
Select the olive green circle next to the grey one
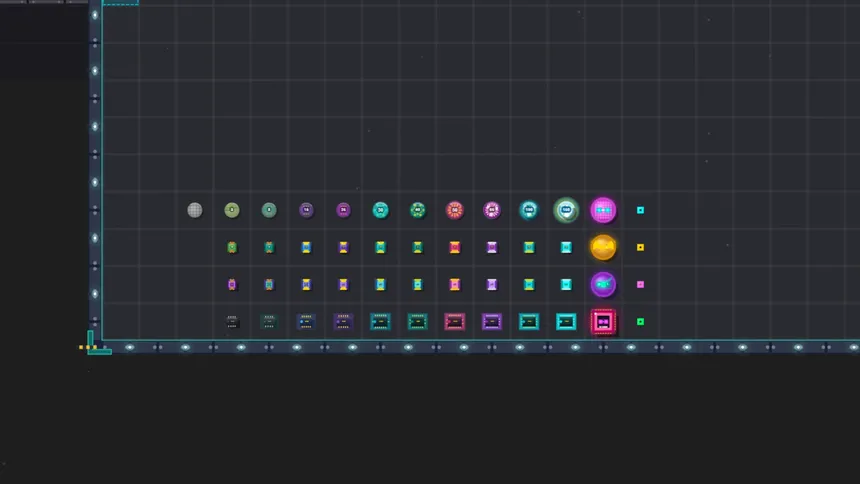tap(232, 210)
